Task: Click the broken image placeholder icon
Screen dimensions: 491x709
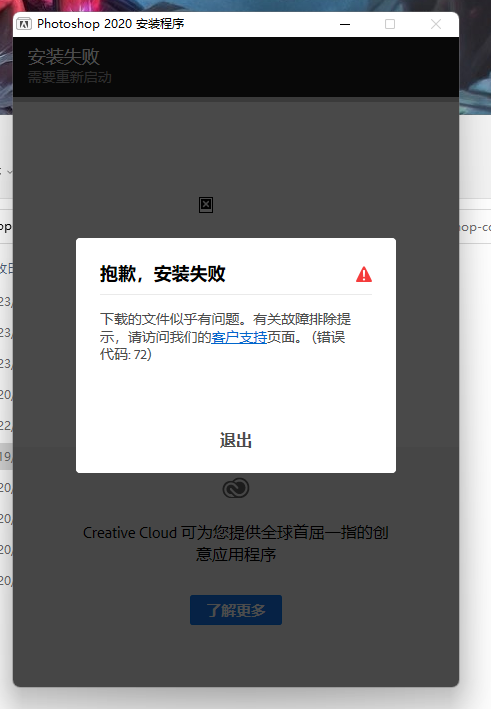Action: [x=206, y=205]
